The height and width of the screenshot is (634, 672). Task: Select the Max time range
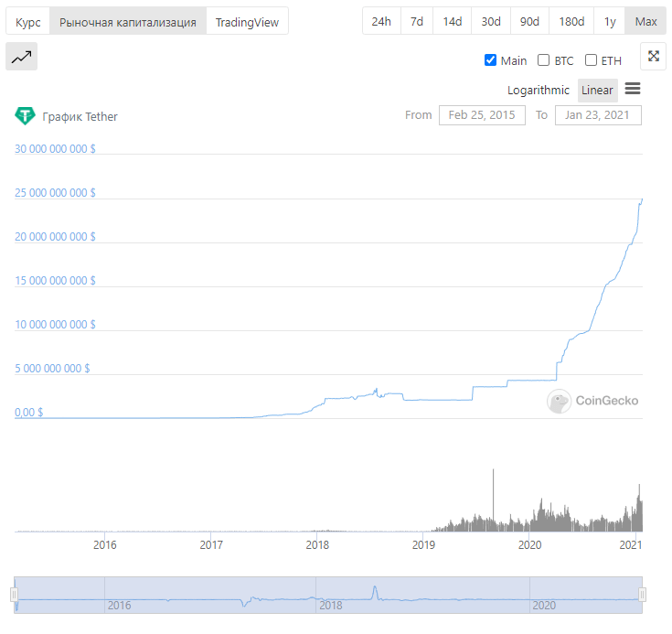[645, 21]
